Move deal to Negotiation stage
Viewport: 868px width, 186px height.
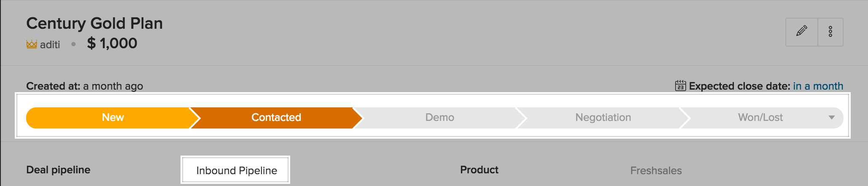coord(603,118)
